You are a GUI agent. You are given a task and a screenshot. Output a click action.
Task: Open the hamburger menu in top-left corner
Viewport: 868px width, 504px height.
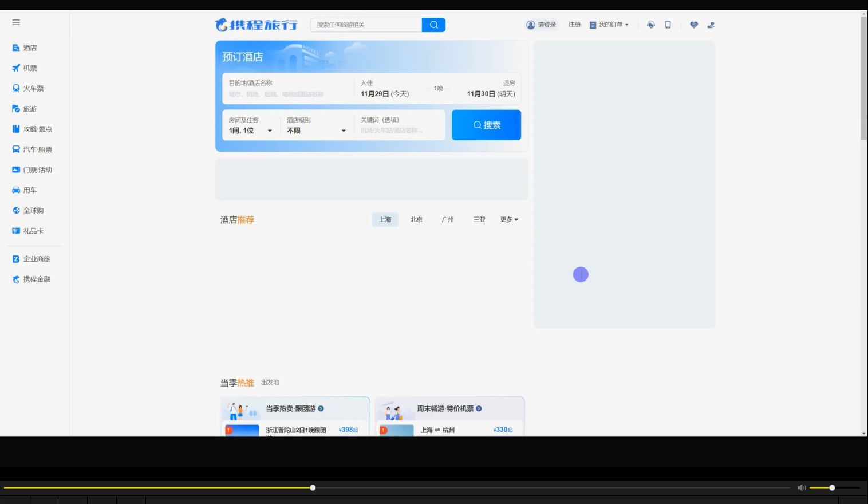point(16,22)
